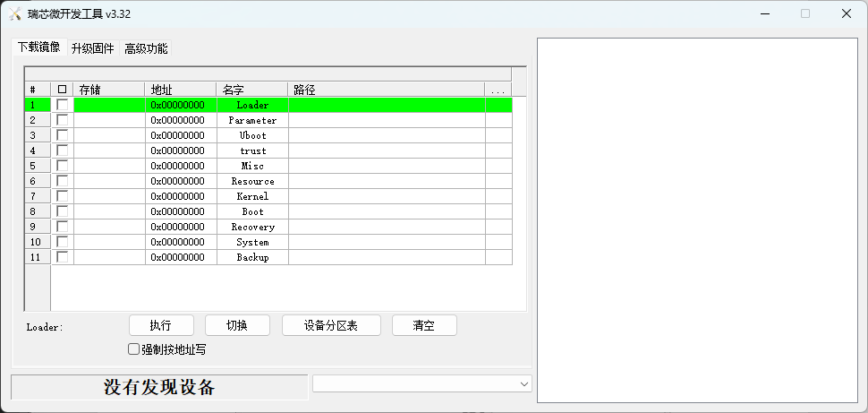Click inside the right-side log output panel
Image resolution: width=868 pixels, height=413 pixels.
697,220
